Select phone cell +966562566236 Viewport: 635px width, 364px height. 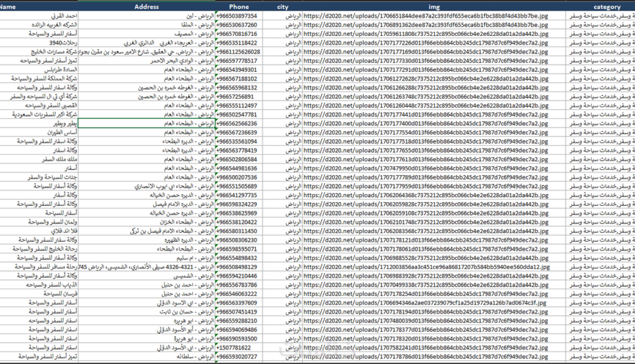pyautogui.click(x=239, y=123)
